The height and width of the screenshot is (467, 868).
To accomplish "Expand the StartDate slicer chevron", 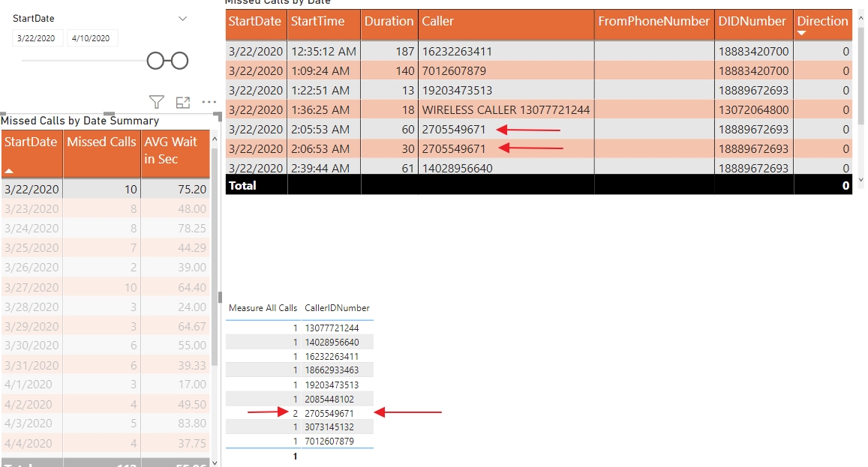I will [183, 18].
